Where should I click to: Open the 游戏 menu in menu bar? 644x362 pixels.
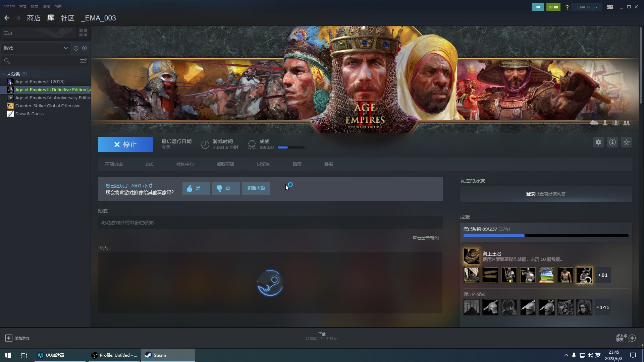point(46,6)
